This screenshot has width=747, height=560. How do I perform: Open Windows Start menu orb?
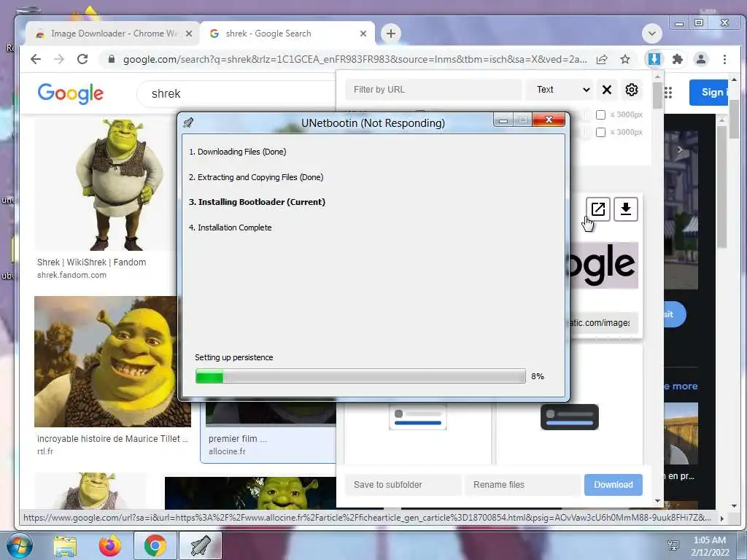pyautogui.click(x=19, y=545)
